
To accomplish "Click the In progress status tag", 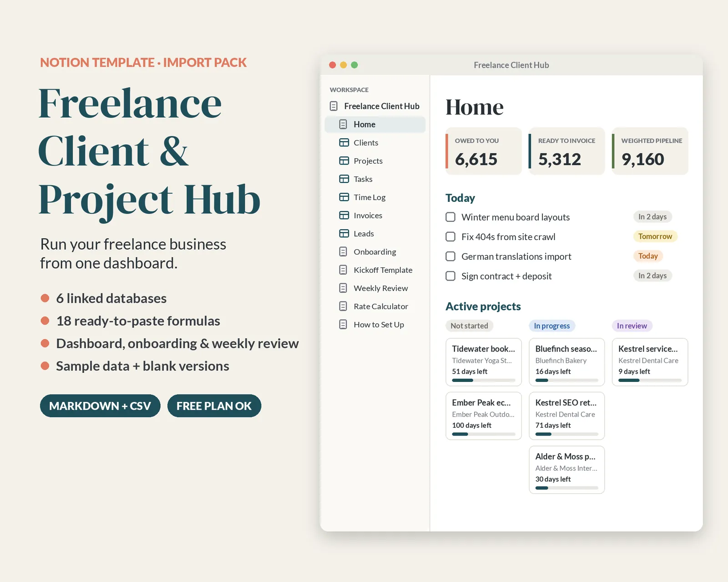I will click(x=552, y=326).
